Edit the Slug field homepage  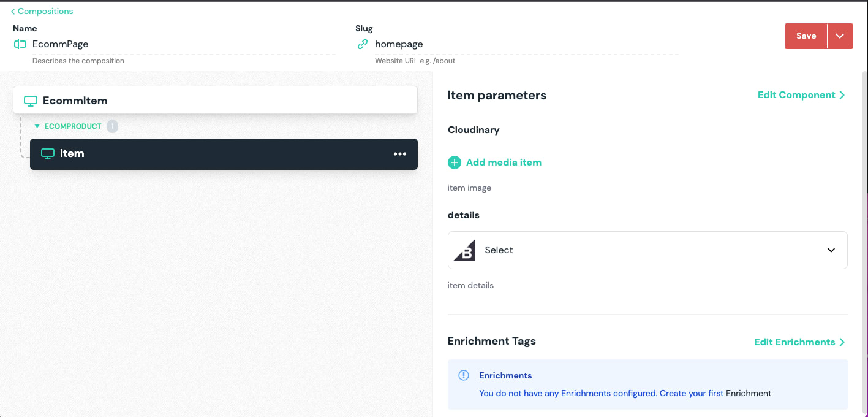(526, 44)
